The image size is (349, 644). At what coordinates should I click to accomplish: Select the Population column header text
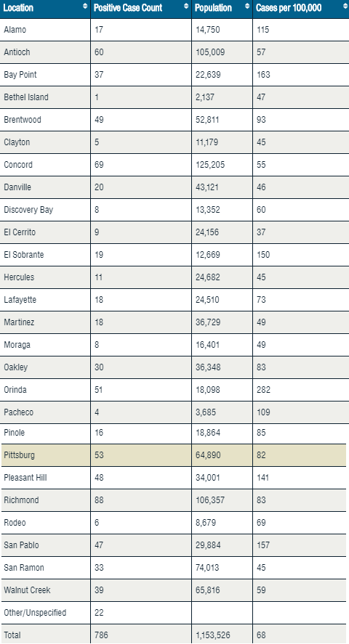[213, 8]
